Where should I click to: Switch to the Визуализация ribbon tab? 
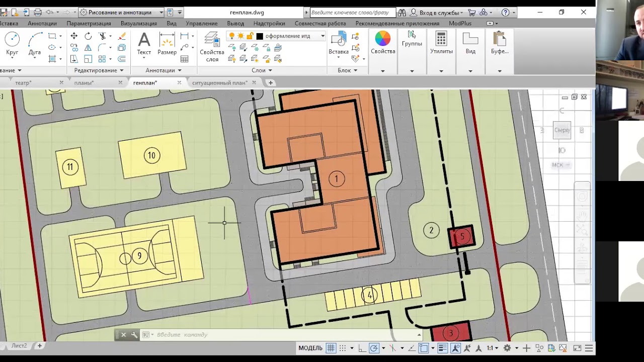point(139,23)
